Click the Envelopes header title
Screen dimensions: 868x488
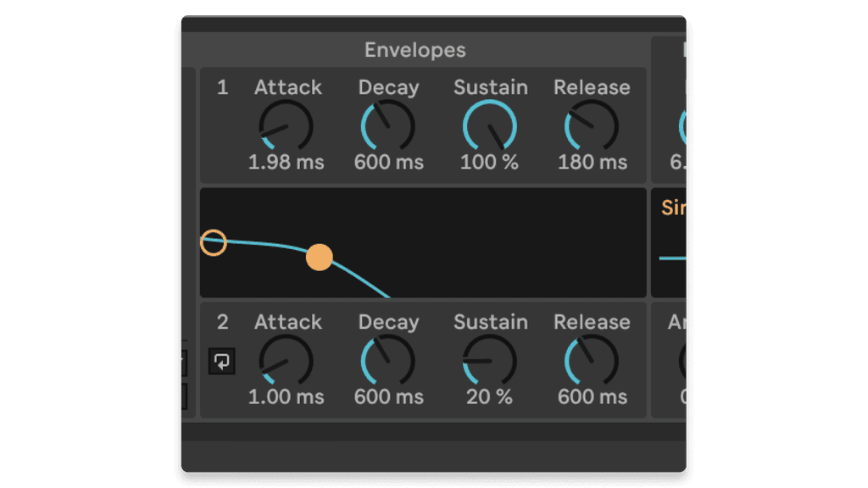tap(415, 50)
